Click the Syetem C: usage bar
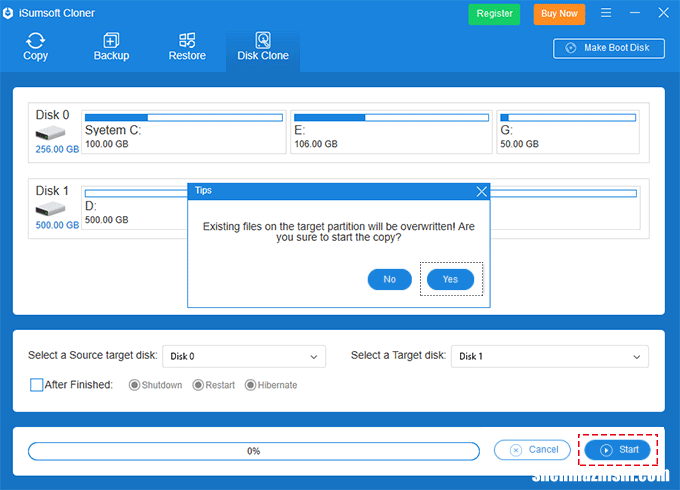This screenshot has width=680, height=490. (184, 118)
